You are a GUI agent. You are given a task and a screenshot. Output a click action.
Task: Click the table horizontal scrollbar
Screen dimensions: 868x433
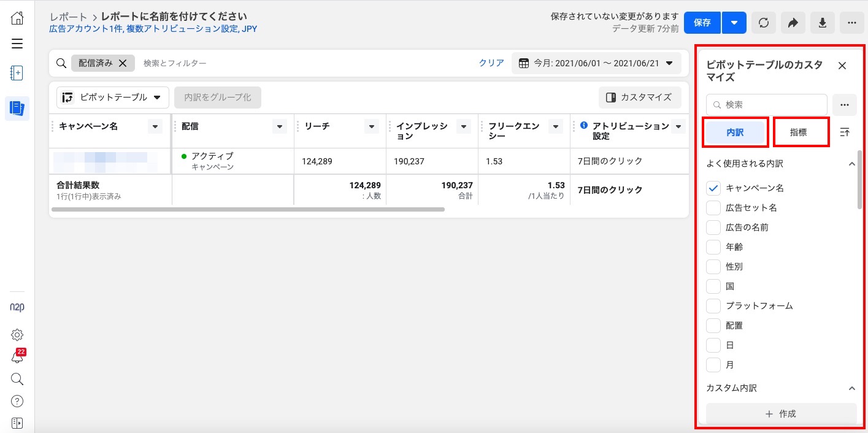click(x=248, y=210)
